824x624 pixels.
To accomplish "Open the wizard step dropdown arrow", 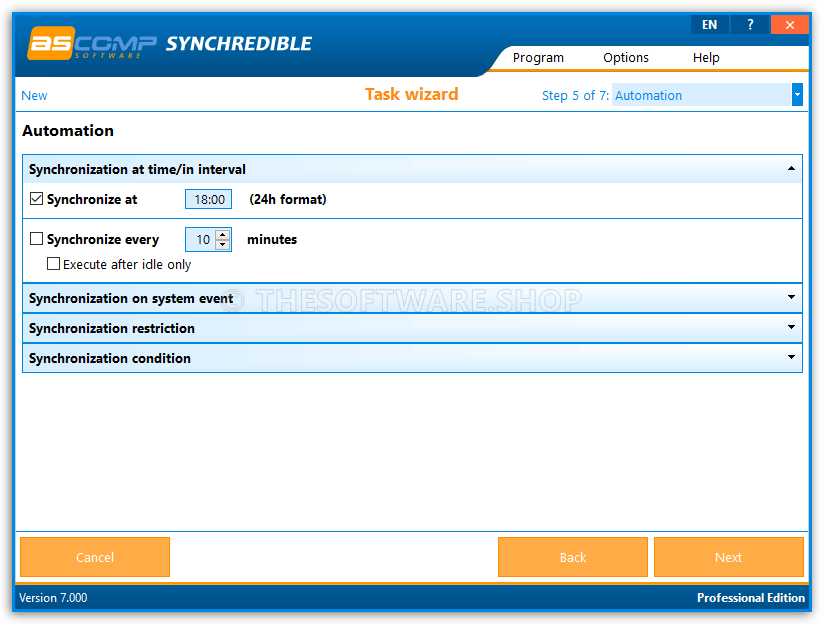I will (x=797, y=95).
